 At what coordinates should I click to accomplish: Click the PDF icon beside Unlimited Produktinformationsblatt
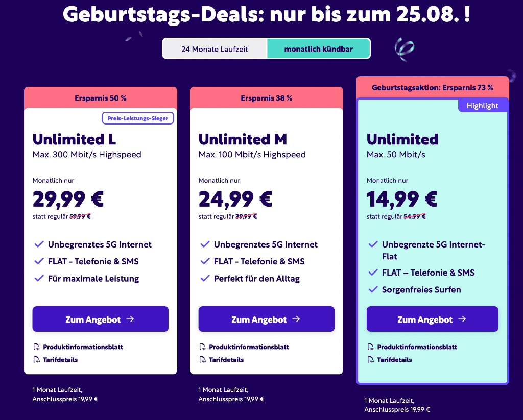coord(371,347)
